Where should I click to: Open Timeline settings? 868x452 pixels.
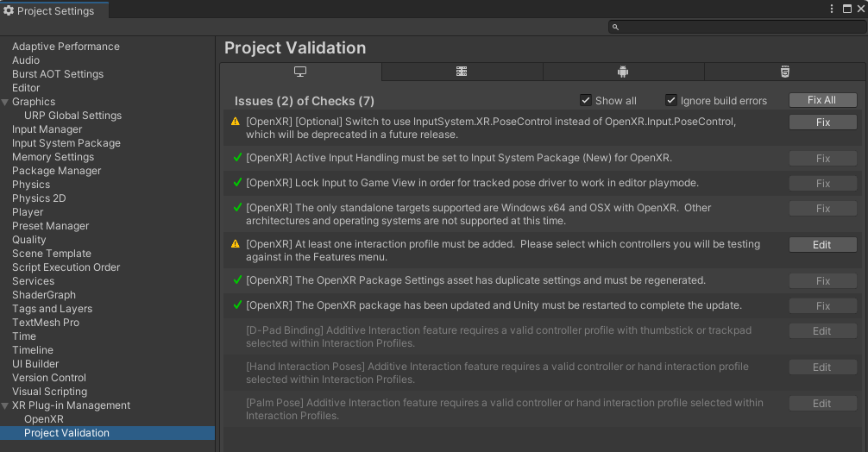(33, 350)
